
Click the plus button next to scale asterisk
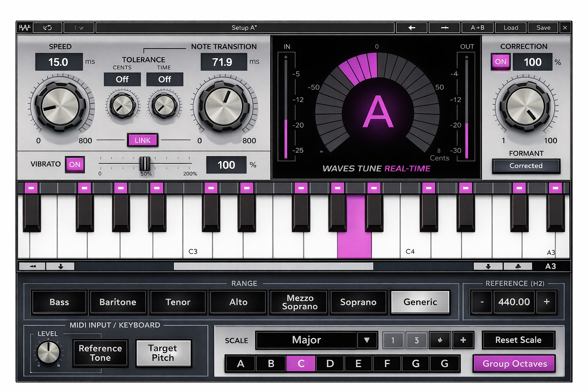pyautogui.click(x=463, y=340)
